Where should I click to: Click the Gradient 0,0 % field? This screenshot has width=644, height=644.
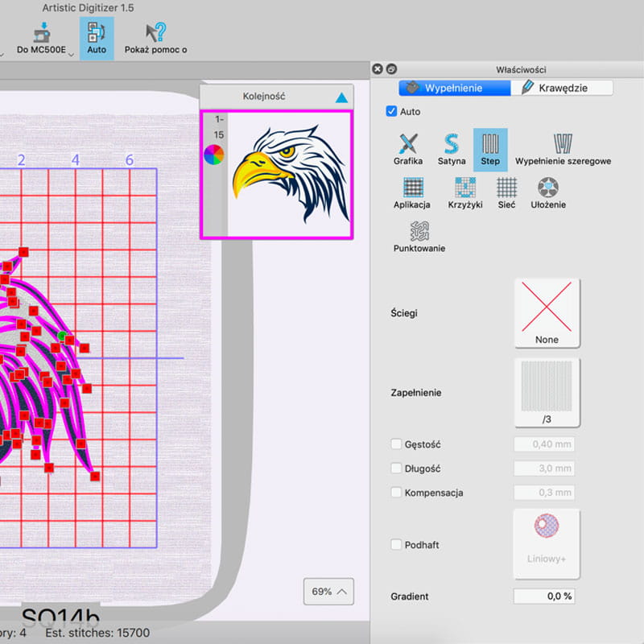click(544, 596)
